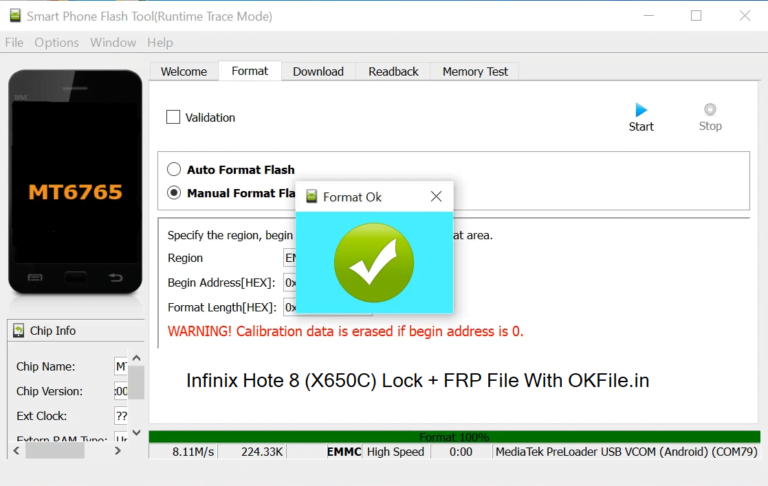Viewport: 768px width, 486px height.
Task: Click Chip Info scroll right arrow
Action: coord(118,451)
